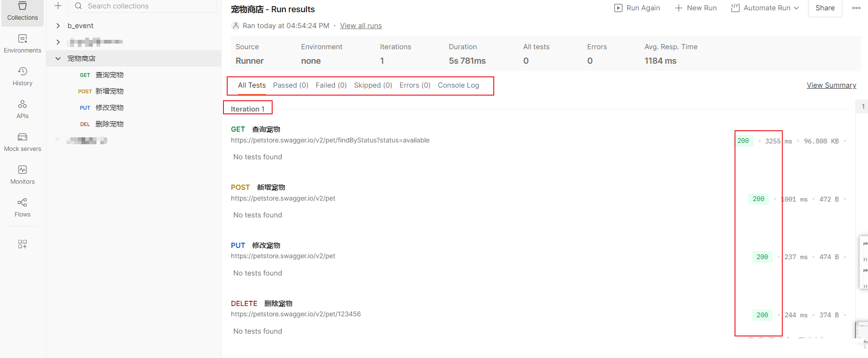Screen dimensions: 868x358
Task: Open the Collections sidebar panel
Action: click(22, 12)
